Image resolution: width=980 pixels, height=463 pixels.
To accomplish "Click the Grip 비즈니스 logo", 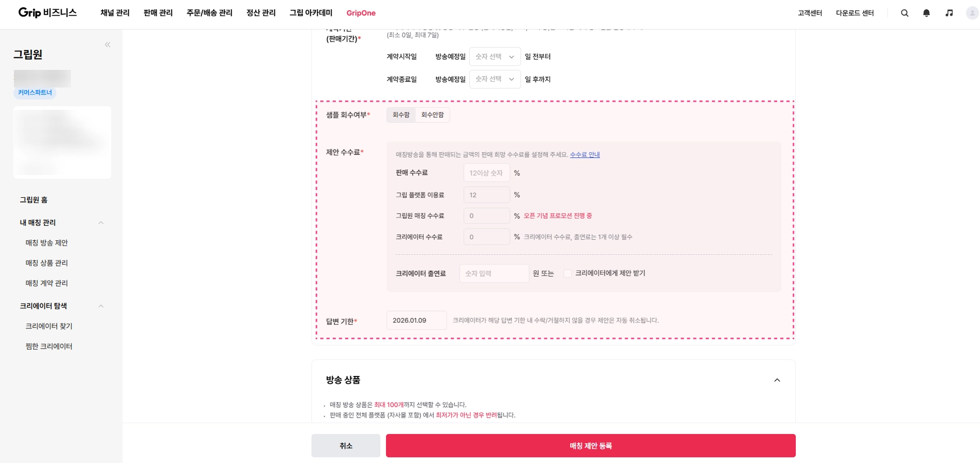I will [48, 12].
